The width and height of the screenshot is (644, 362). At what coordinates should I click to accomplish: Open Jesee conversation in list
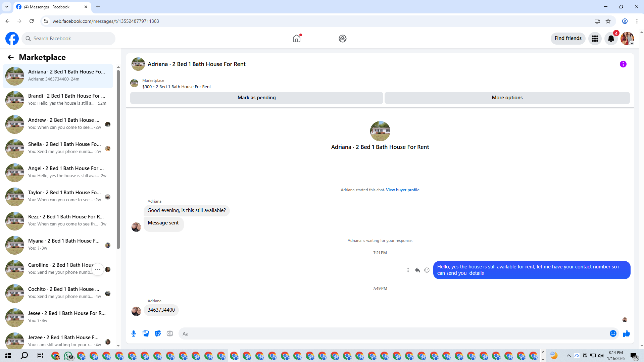coord(58,317)
